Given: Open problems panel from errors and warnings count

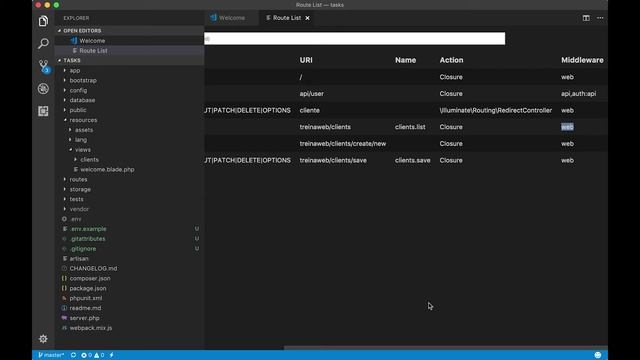Looking at the screenshot, I should [93, 355].
